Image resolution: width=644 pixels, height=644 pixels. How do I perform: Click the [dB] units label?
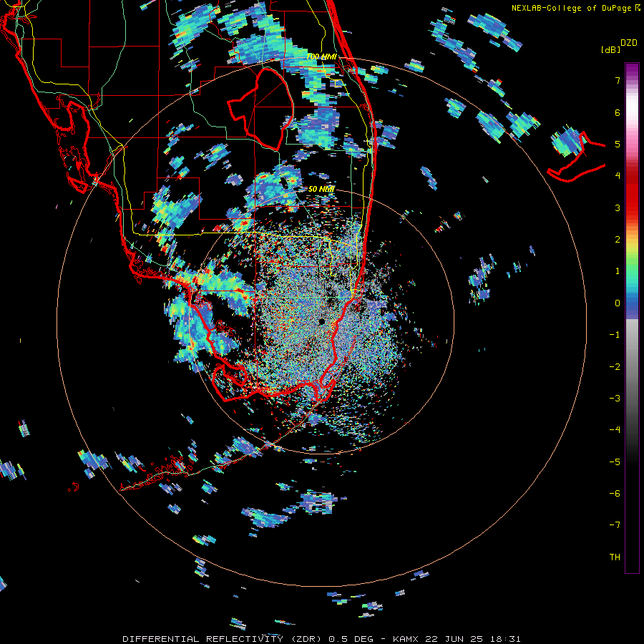611,49
